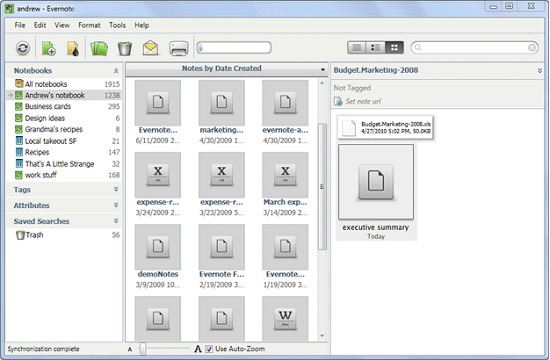Open the Edit menu
550x360 pixels.
tap(40, 25)
